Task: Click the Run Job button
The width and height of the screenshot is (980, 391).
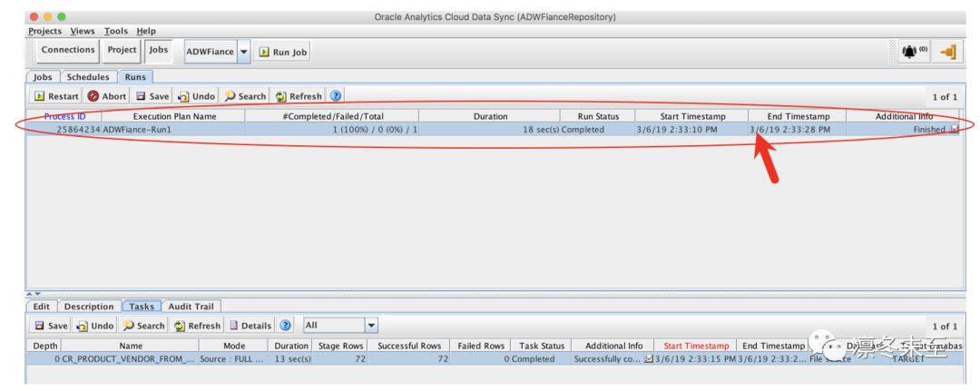Action: tap(282, 53)
